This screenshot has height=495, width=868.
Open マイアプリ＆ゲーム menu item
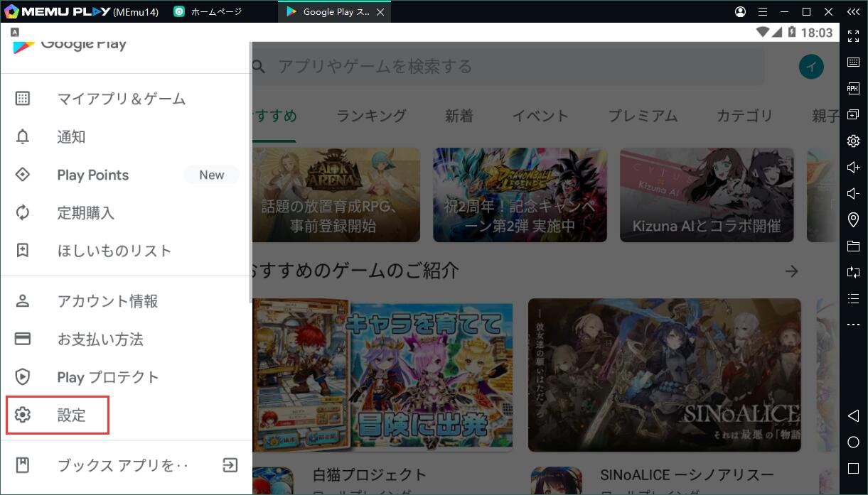[x=121, y=99]
